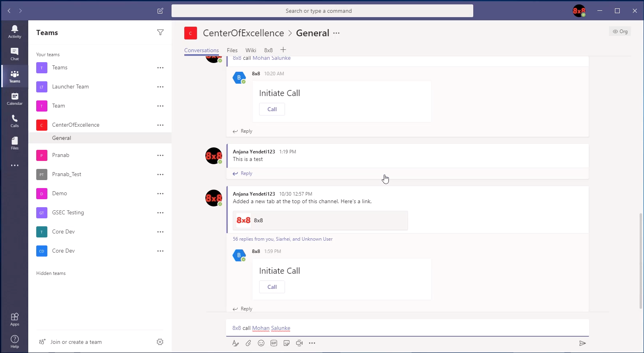
Task: Filter the teams list
Action: (160, 32)
